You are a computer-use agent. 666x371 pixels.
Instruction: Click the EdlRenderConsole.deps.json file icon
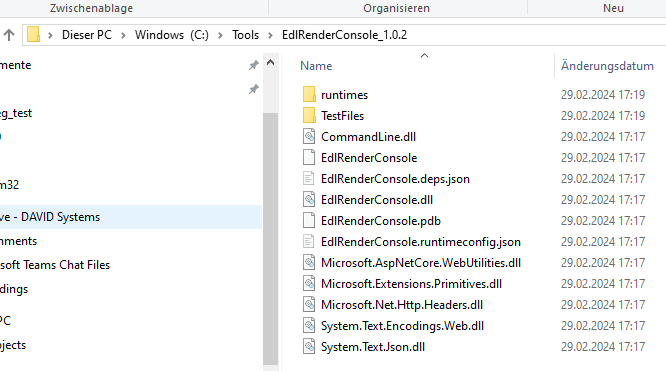pos(309,178)
